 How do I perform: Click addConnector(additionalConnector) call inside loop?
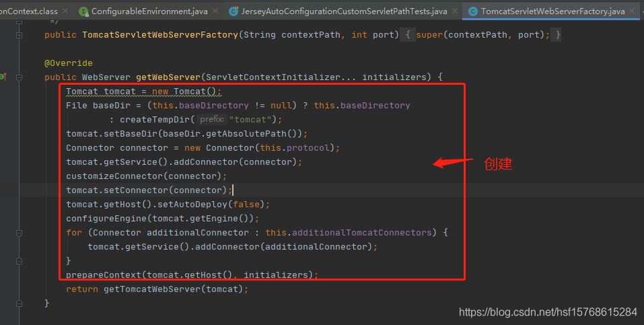click(x=284, y=246)
